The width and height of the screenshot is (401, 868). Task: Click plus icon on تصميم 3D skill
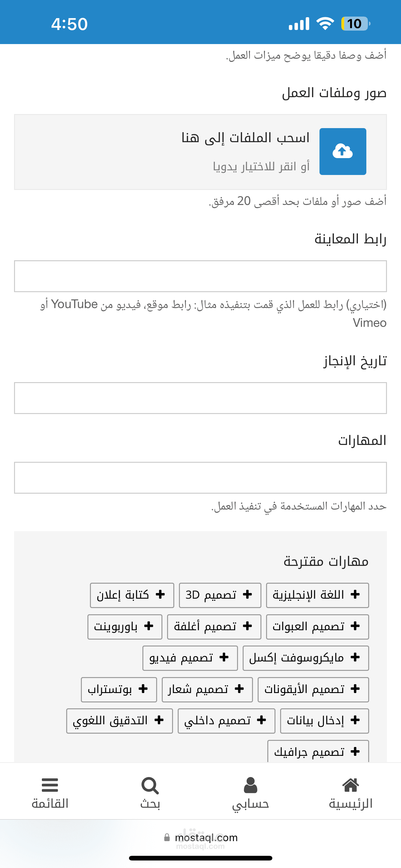click(x=247, y=595)
